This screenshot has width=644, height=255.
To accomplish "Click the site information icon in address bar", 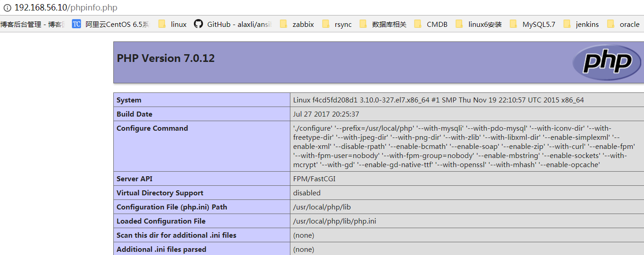I will pos(7,8).
